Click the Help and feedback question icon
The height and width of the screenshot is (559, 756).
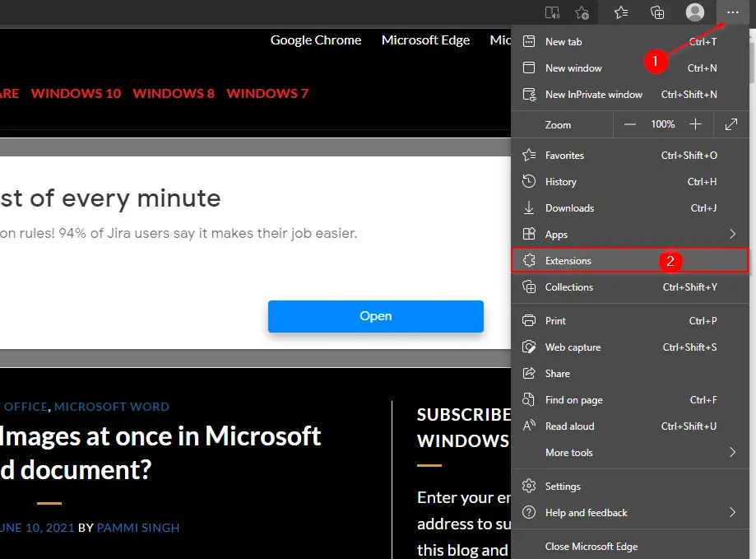529,512
